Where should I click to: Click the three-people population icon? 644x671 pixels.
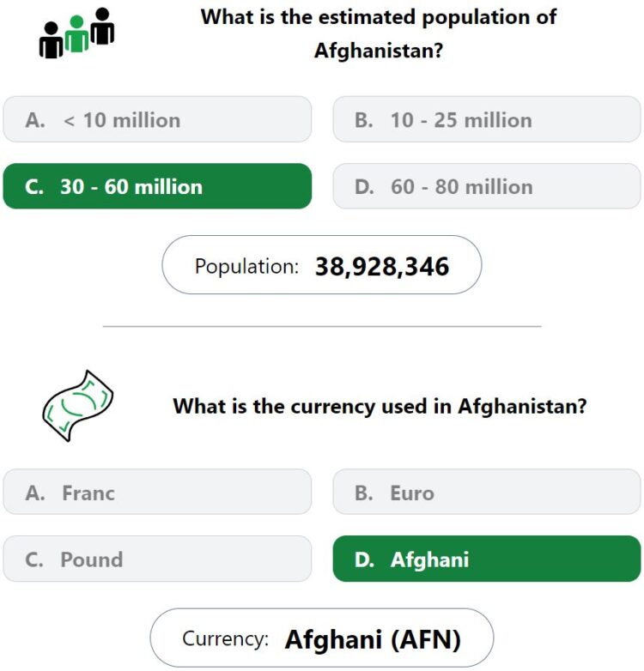[x=76, y=33]
